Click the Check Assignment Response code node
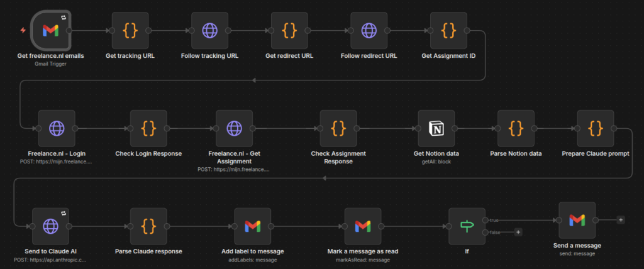The height and width of the screenshot is (269, 644). 338,128
